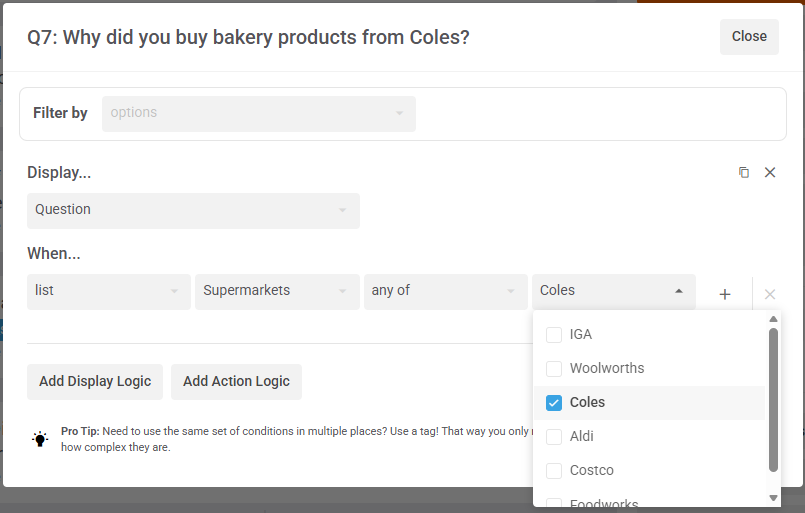Delete the condition row X icon
Screen dimensions: 805x513
(x=770, y=294)
